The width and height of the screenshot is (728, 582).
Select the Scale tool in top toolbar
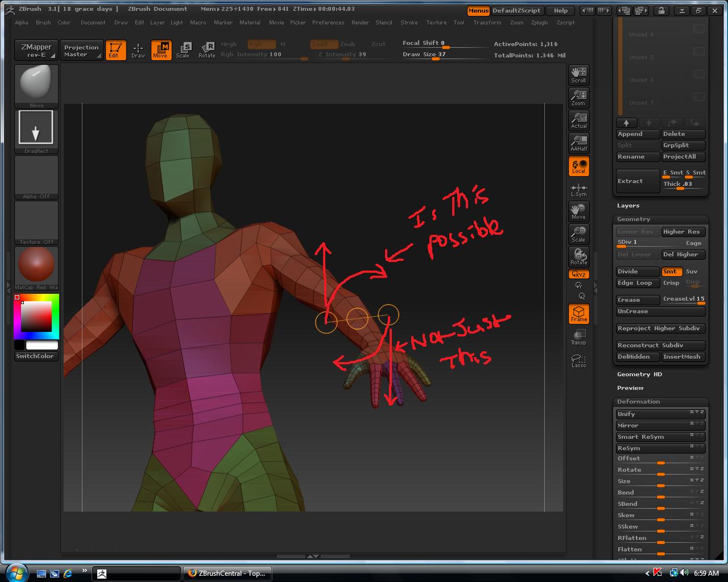[183, 50]
